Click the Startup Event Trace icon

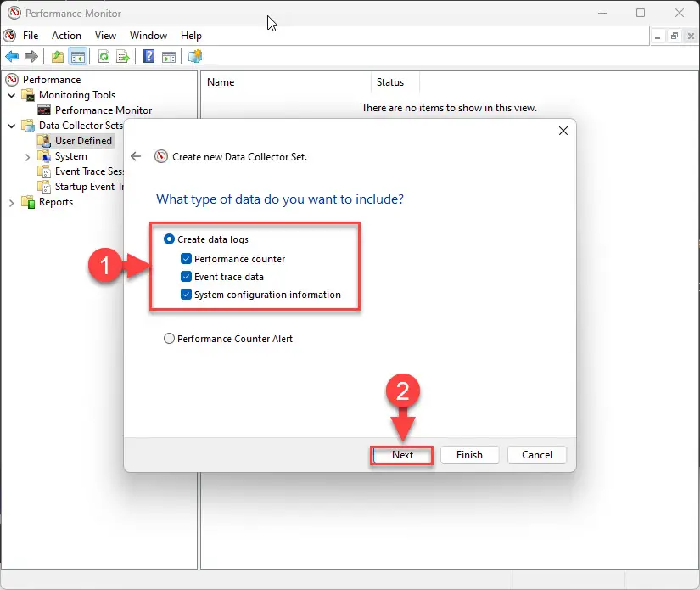coord(44,187)
